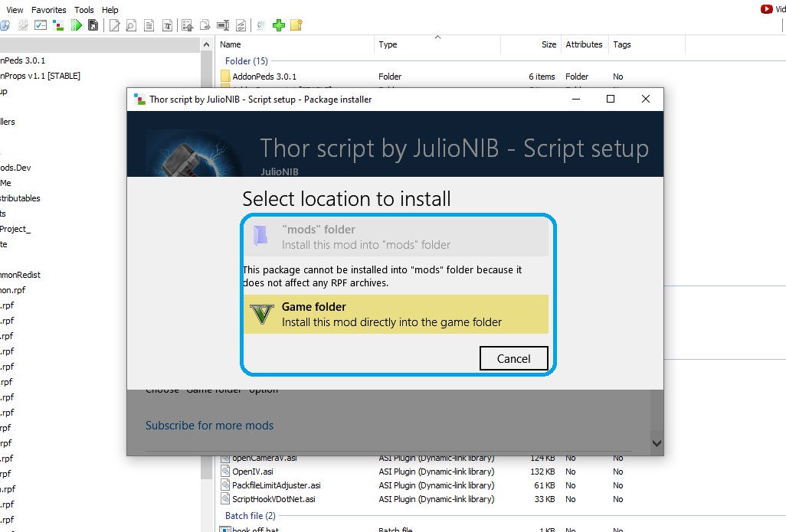
Task: Open the Favorites menu
Action: pyautogui.click(x=48, y=10)
